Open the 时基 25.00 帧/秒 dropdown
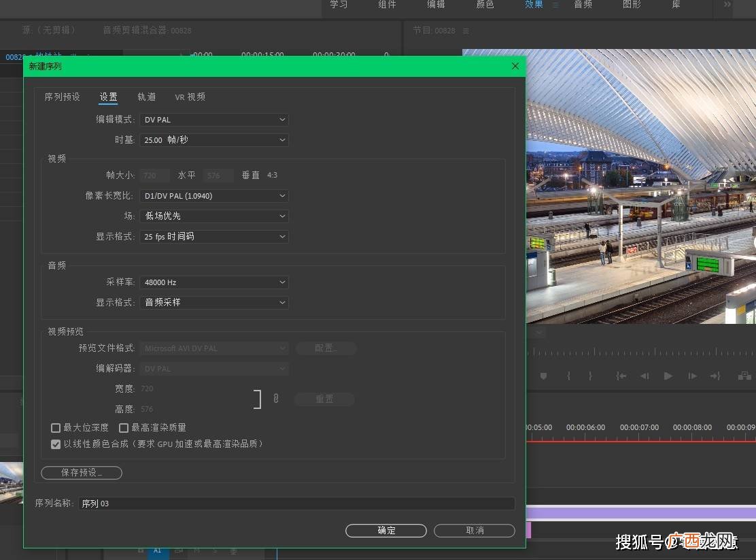The width and height of the screenshot is (756, 560). (x=214, y=140)
